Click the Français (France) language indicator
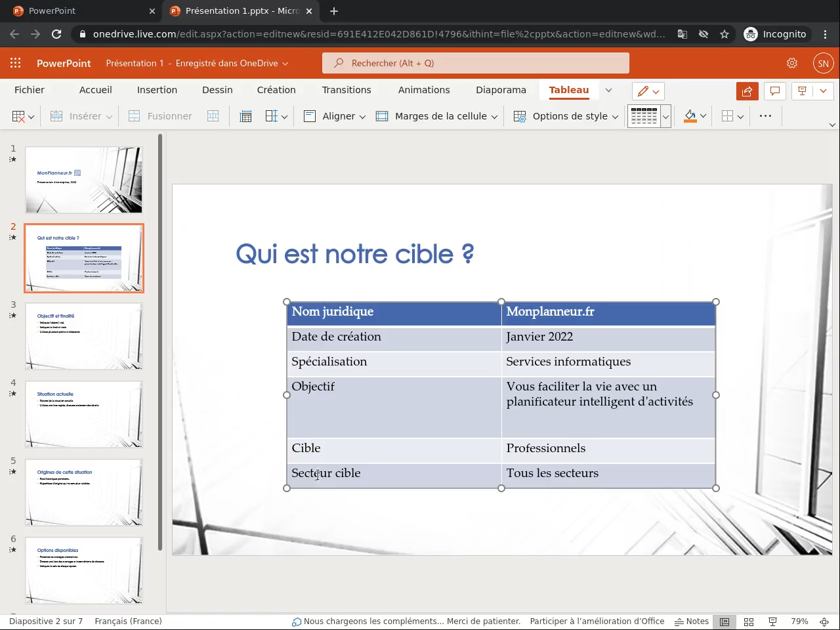This screenshot has height=630, width=840. tap(128, 621)
